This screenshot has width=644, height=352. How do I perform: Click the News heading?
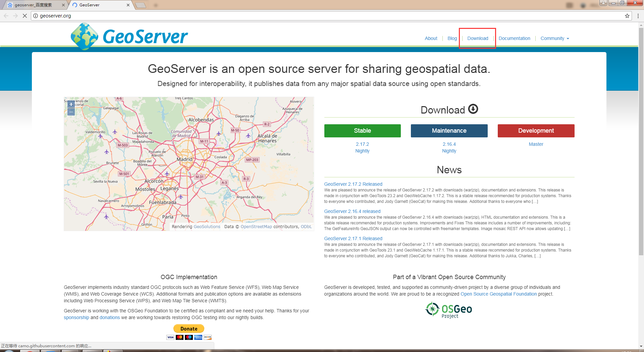point(449,170)
